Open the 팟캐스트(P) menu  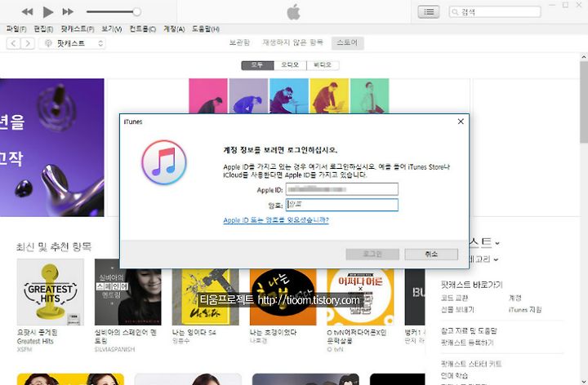tap(78, 29)
